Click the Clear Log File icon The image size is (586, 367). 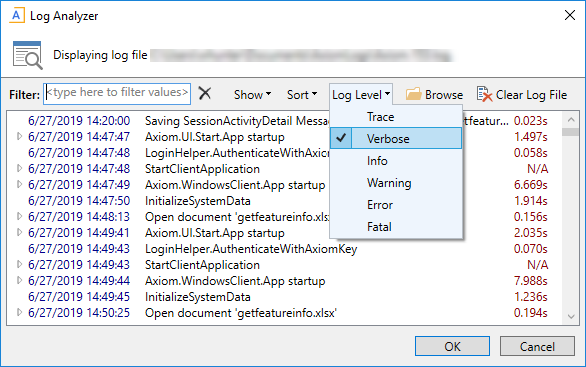[x=484, y=94]
